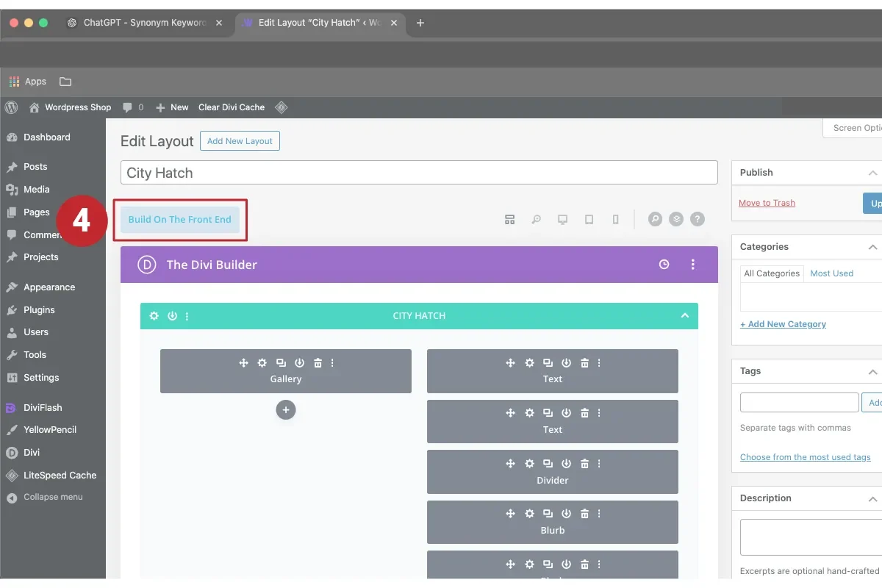This screenshot has height=588, width=882.
Task: Disable the Blurb module with power icon
Action: point(566,513)
